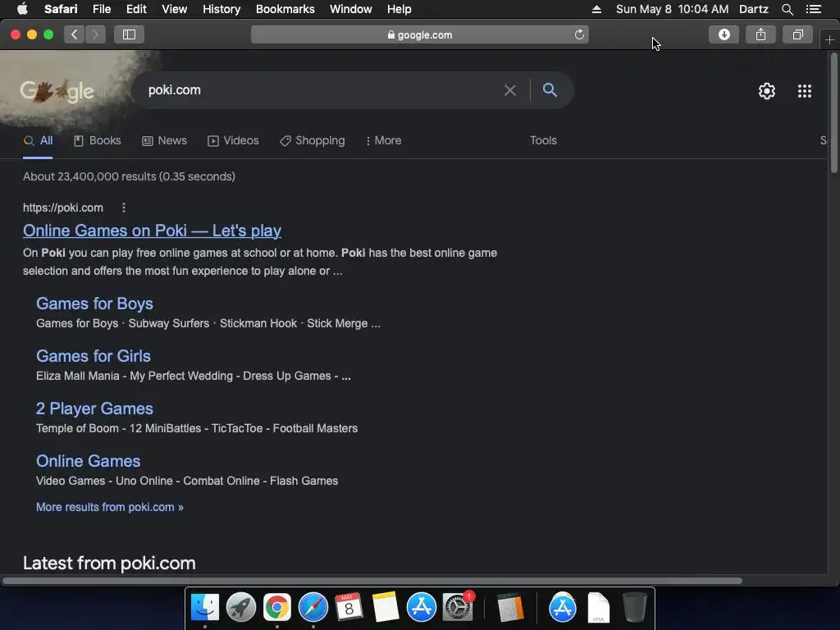Launch Google Chrome from the Dock
The width and height of the screenshot is (840, 630).
tap(276, 607)
